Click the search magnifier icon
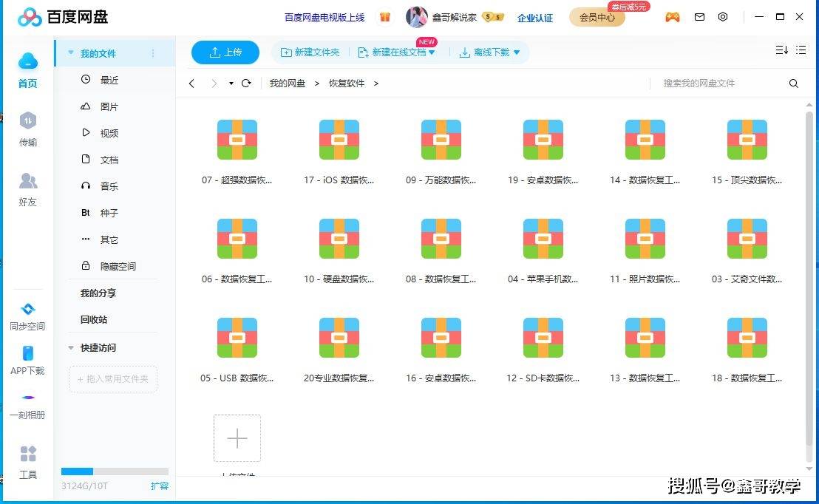 coord(793,83)
